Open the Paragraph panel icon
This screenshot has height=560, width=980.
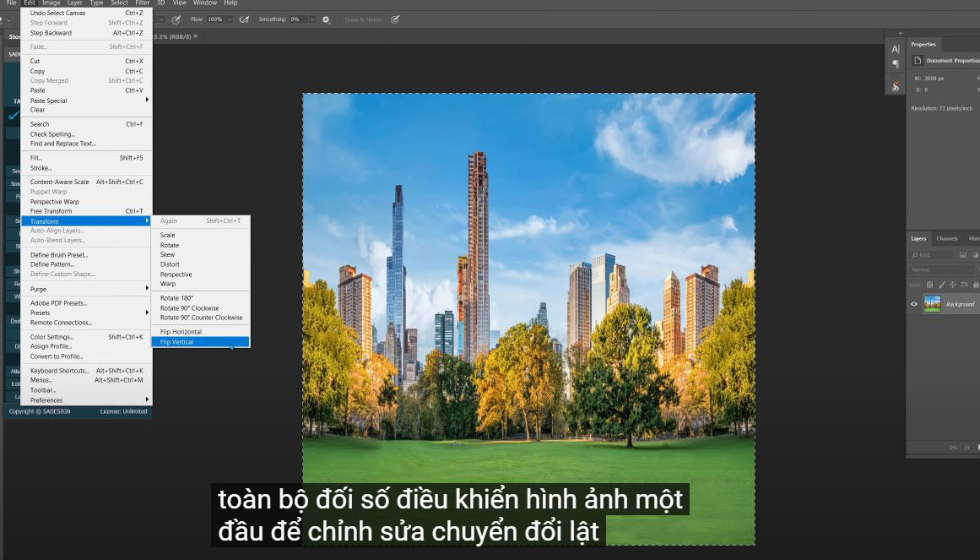point(896,64)
